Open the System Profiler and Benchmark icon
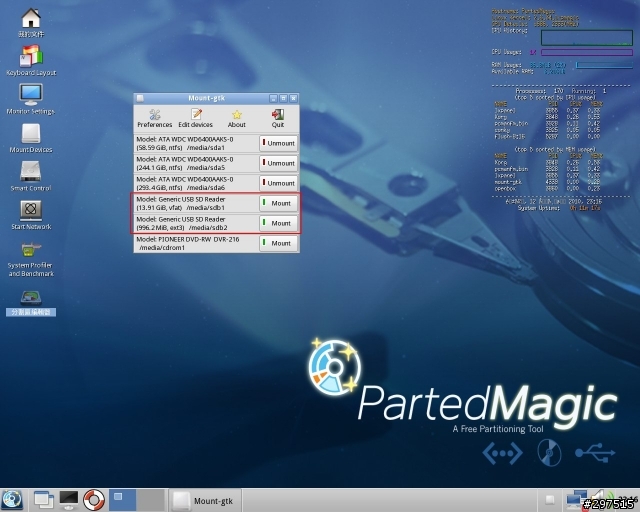The height and width of the screenshot is (512, 640). [31, 259]
